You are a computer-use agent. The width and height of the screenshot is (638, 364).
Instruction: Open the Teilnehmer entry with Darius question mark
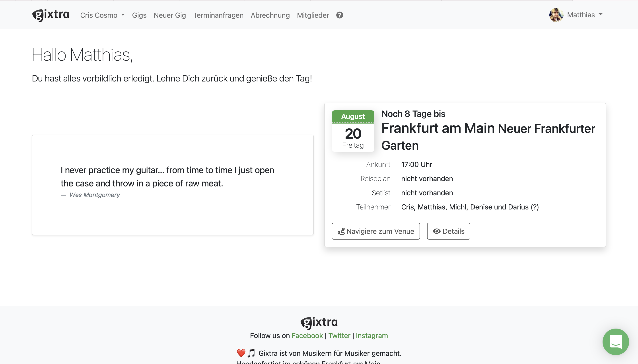tap(470, 207)
